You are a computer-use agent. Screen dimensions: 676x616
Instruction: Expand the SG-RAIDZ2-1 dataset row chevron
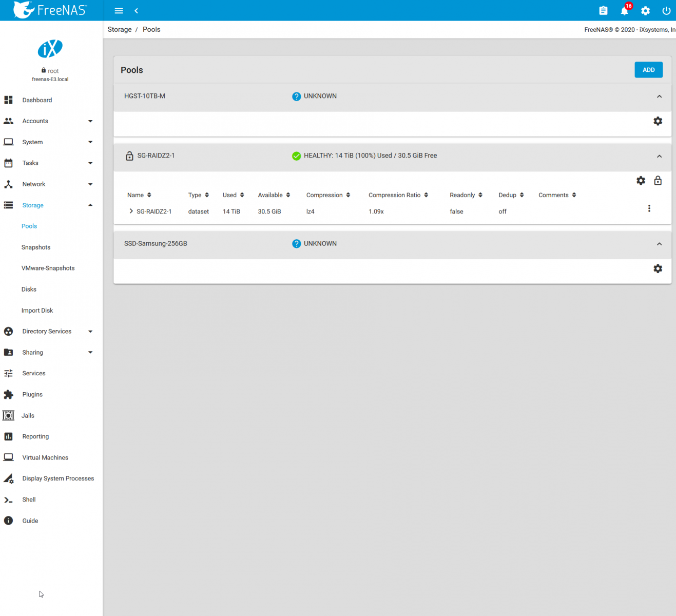[131, 211]
